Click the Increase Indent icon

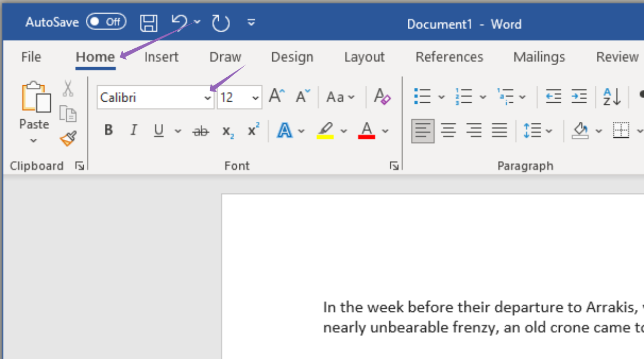point(579,97)
